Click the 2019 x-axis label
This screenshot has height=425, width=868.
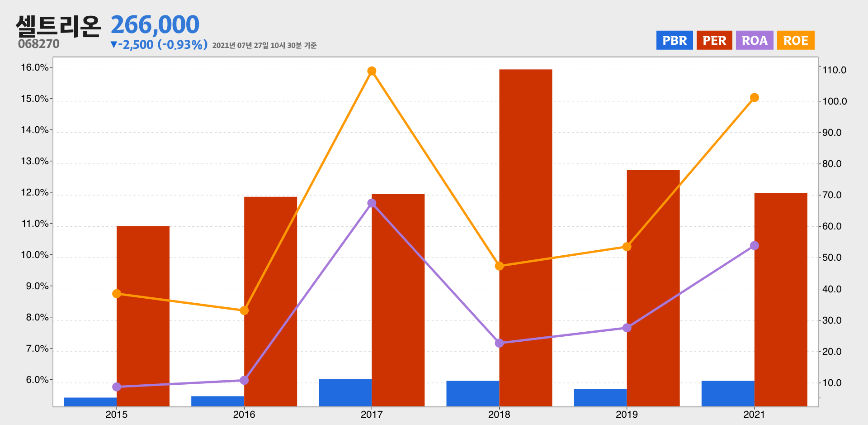click(x=627, y=414)
